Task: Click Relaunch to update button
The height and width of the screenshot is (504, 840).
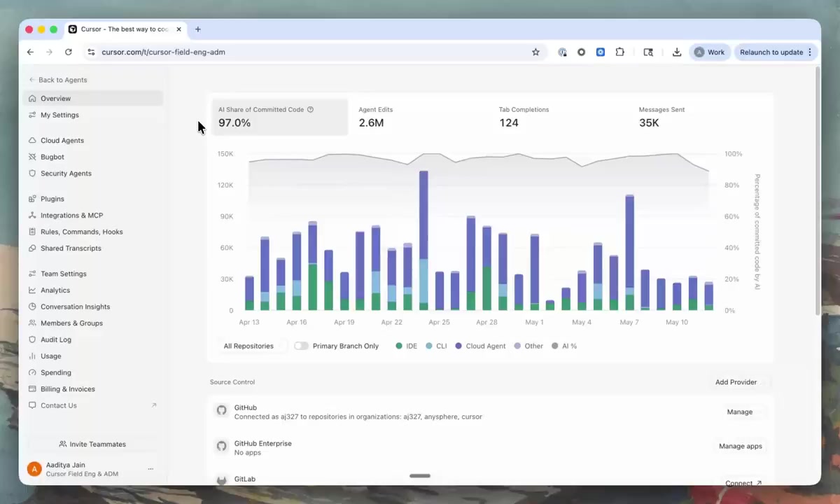Action: pos(776,52)
